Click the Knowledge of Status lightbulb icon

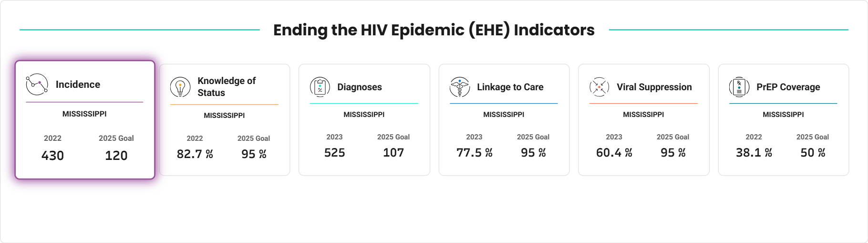point(180,87)
